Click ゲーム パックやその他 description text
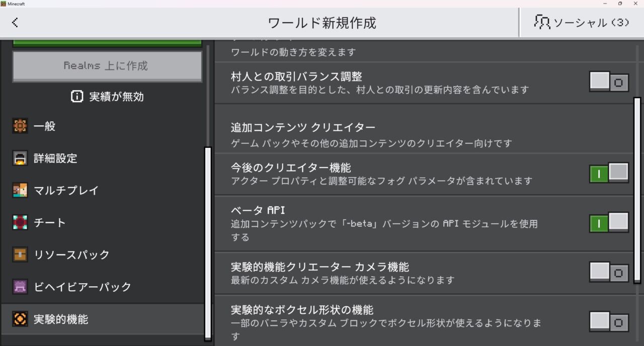The image size is (644, 346). [x=371, y=143]
